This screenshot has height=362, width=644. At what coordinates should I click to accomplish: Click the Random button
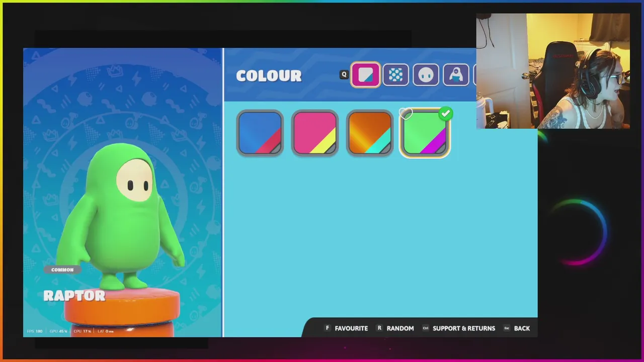pos(395,328)
